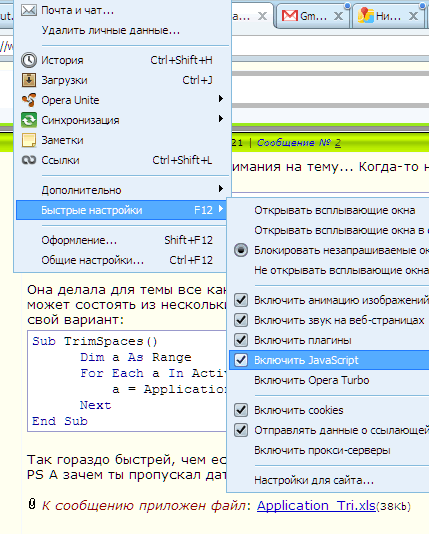This screenshot has height=534, width=429.
Task: Click the History clock icon
Action: [29, 60]
